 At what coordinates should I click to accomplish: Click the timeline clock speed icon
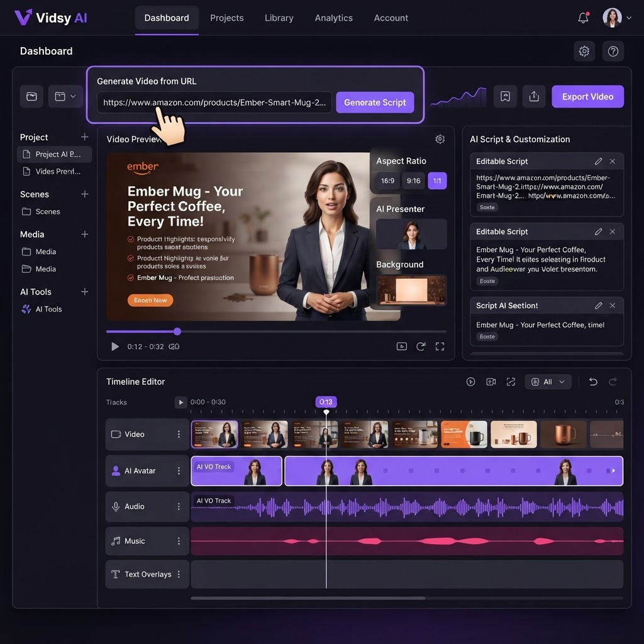tap(470, 382)
